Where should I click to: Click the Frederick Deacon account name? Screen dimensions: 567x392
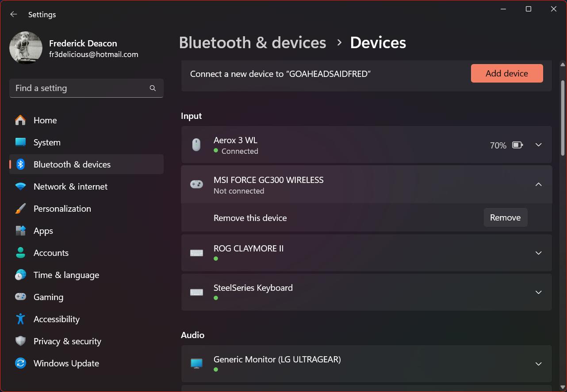point(83,43)
